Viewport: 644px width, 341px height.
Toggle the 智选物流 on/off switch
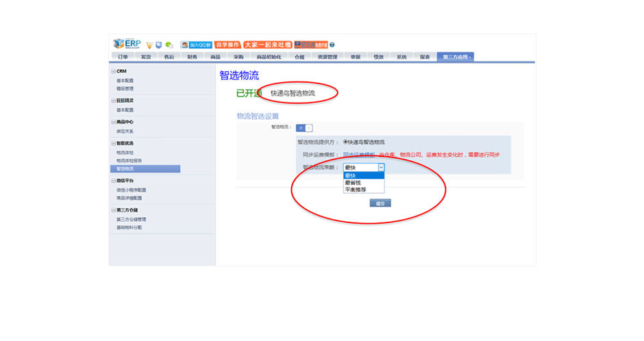click(304, 128)
